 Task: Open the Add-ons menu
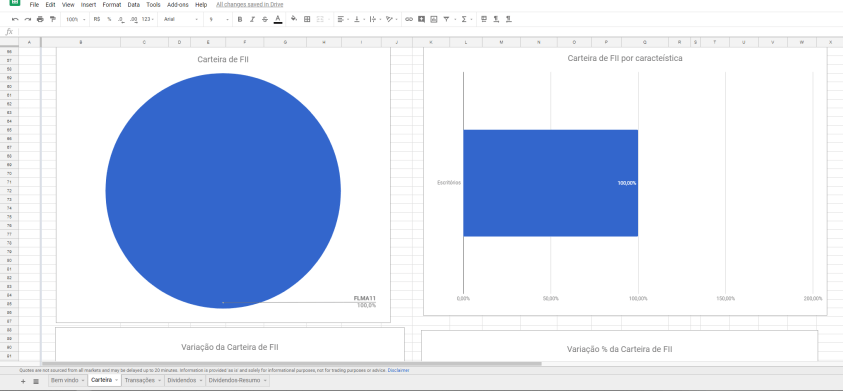178,4
